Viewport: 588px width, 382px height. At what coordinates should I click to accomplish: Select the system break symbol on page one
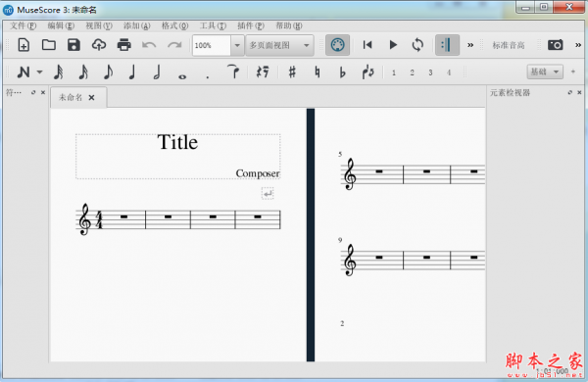tap(268, 193)
